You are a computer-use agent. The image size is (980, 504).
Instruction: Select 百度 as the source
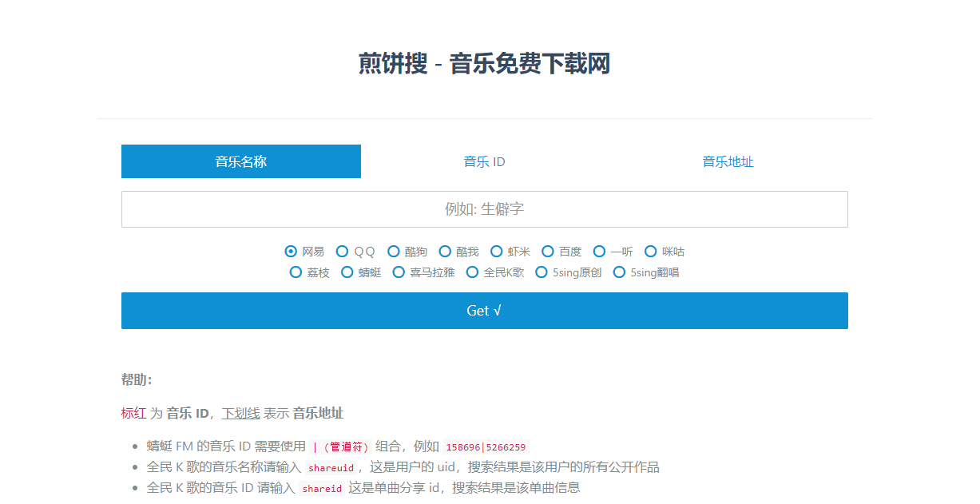click(548, 252)
